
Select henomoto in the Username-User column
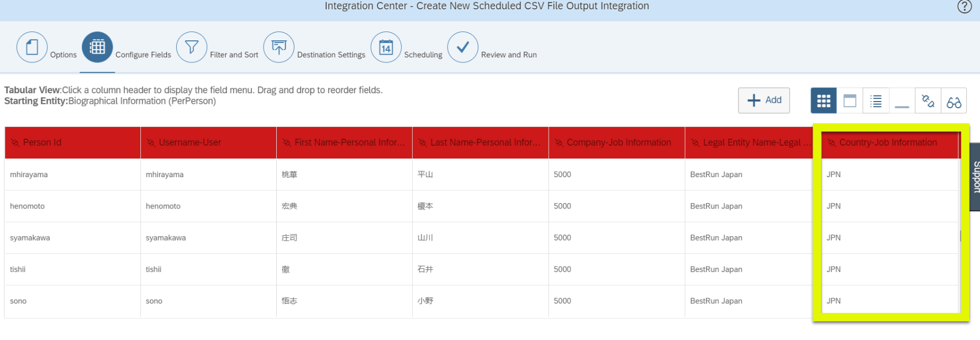(163, 206)
